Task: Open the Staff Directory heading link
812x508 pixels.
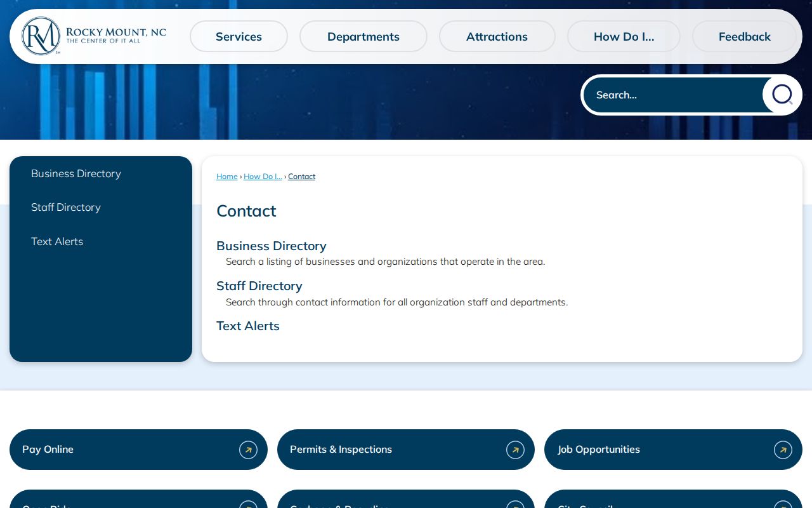Action: click(259, 286)
